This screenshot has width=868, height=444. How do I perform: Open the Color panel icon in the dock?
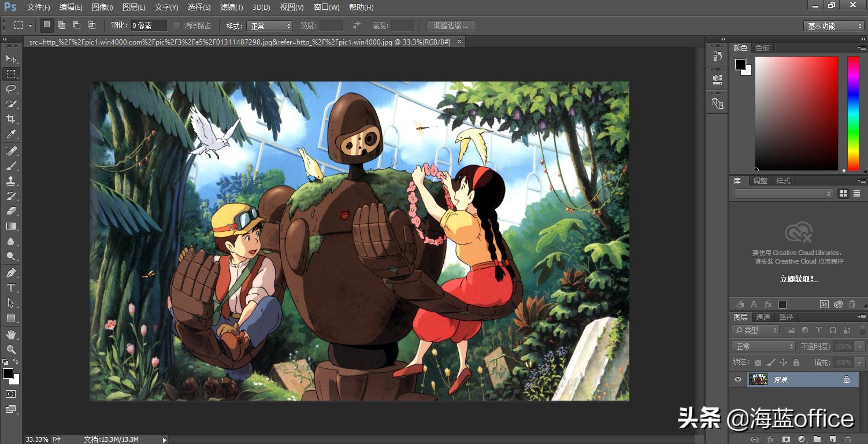coord(740,47)
